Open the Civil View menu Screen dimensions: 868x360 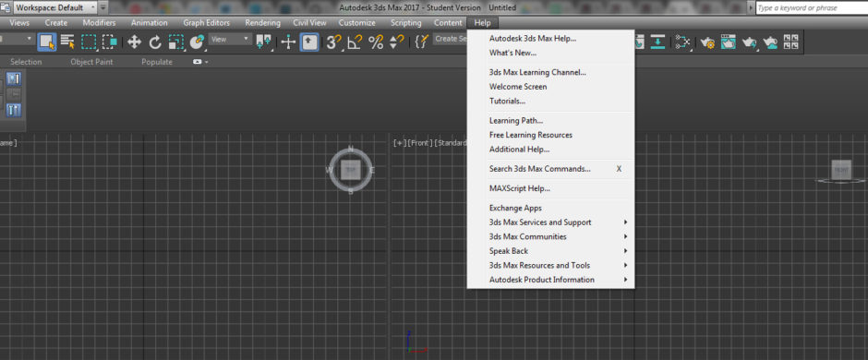pyautogui.click(x=310, y=23)
